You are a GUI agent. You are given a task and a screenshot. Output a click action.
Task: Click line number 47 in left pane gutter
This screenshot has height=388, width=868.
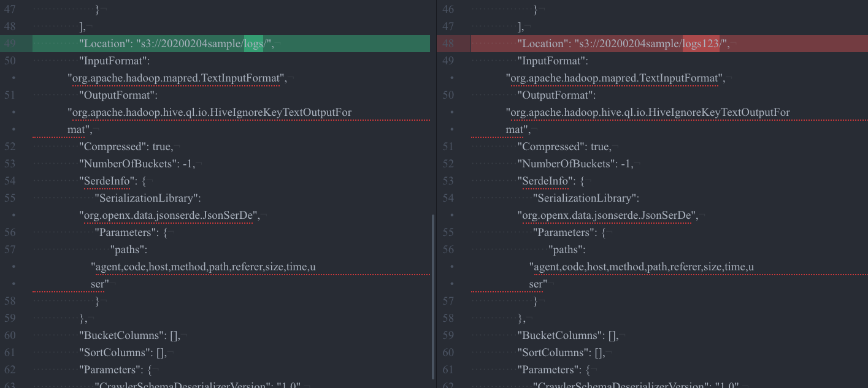coord(10,9)
